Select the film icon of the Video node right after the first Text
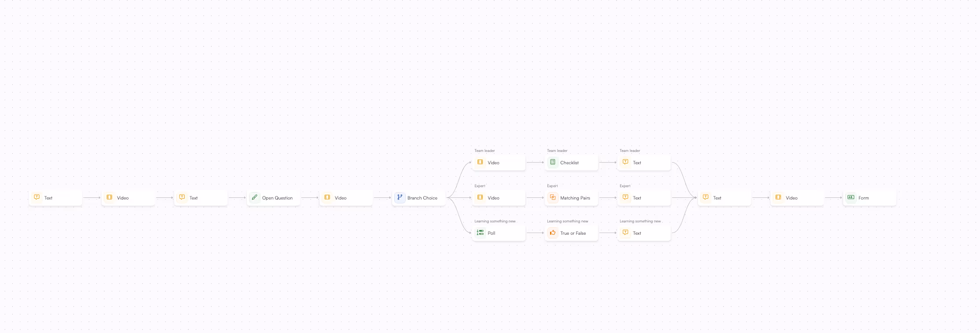The height and width of the screenshot is (333, 980). pyautogui.click(x=110, y=197)
